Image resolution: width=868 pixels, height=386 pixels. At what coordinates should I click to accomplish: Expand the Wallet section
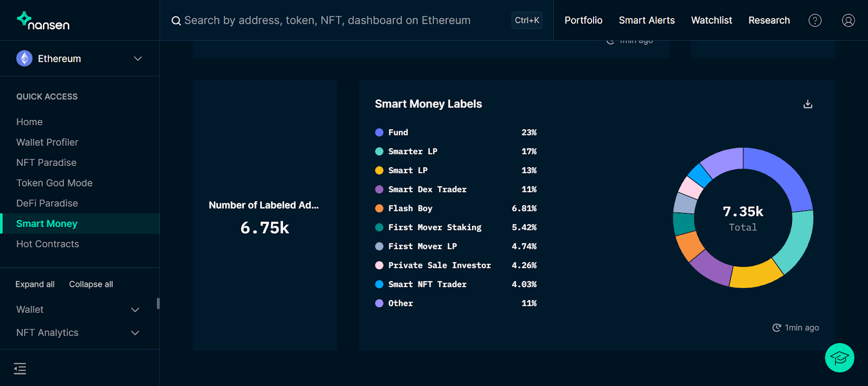click(135, 310)
